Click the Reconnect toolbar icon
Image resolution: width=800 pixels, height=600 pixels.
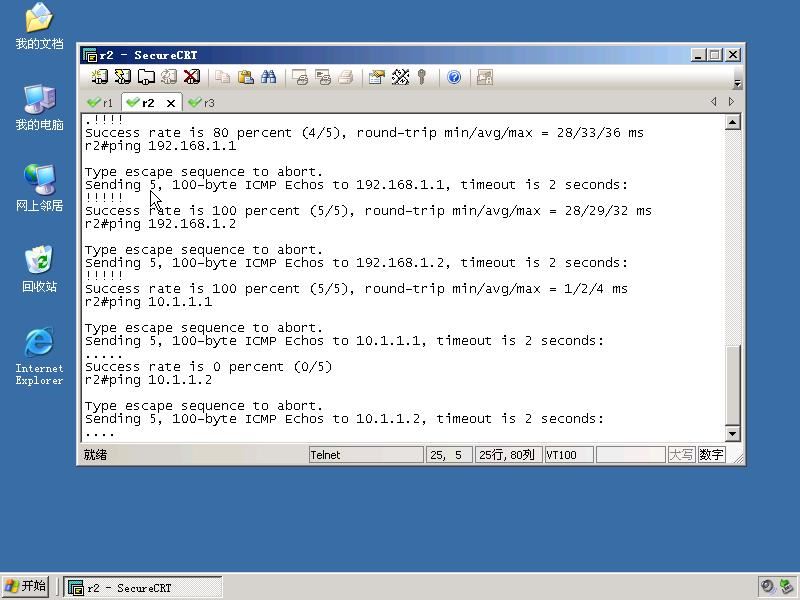(x=169, y=77)
